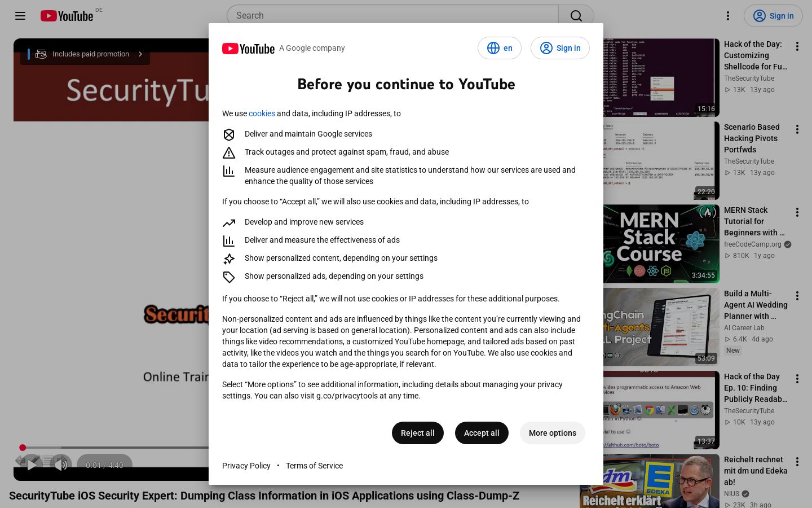Open the three-dot settings menu in header
Viewport: 812px width, 508px height.
728,16
